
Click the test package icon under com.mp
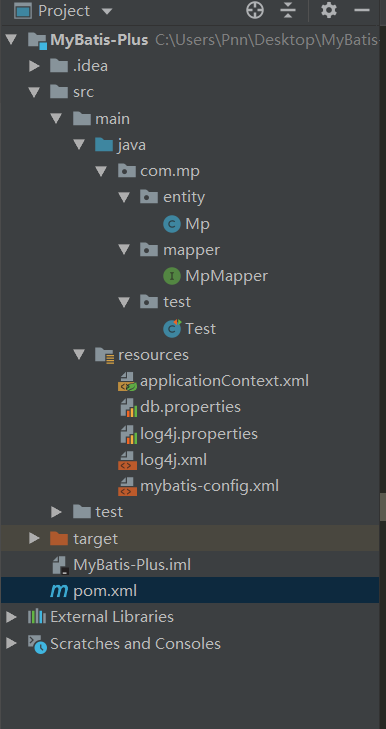[x=149, y=302]
